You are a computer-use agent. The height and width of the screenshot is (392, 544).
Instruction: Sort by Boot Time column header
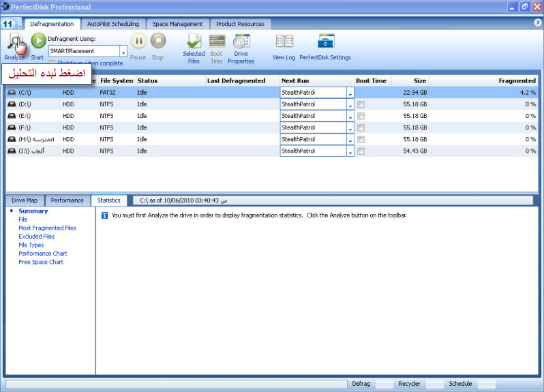point(373,81)
